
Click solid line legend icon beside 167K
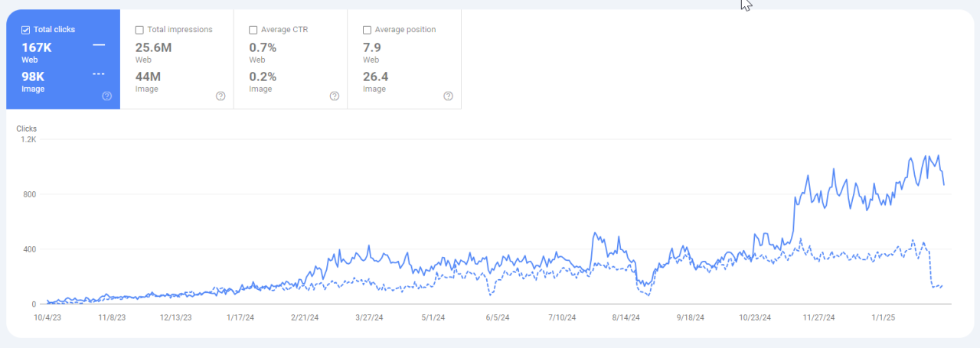click(x=99, y=46)
